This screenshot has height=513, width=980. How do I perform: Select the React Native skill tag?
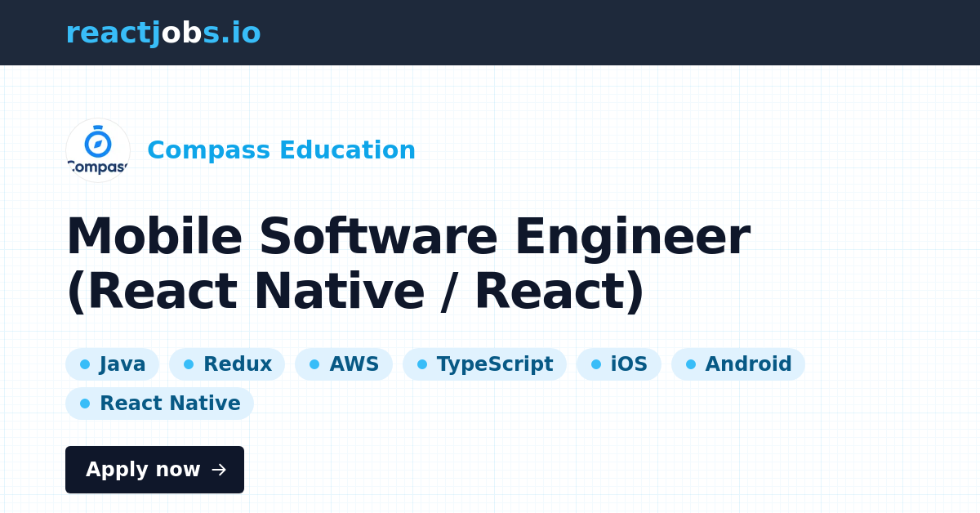159,403
